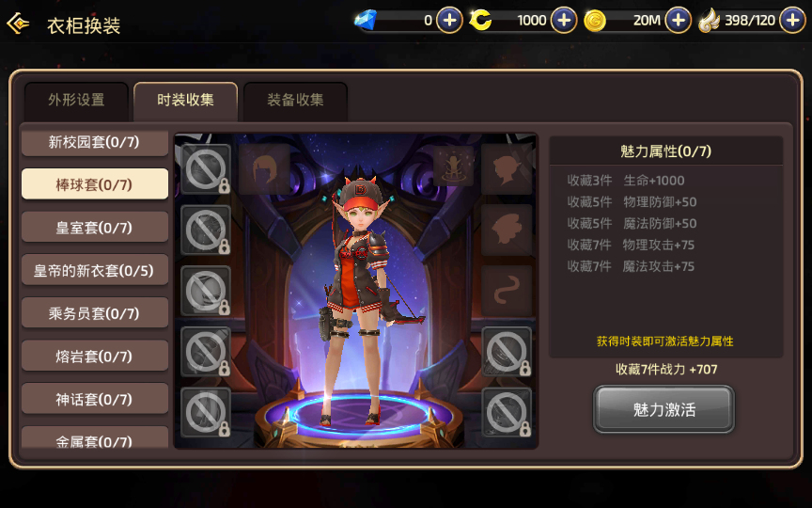Viewport: 812px width, 508px height.
Task: Click the 魅力激活 button
Action: [664, 409]
